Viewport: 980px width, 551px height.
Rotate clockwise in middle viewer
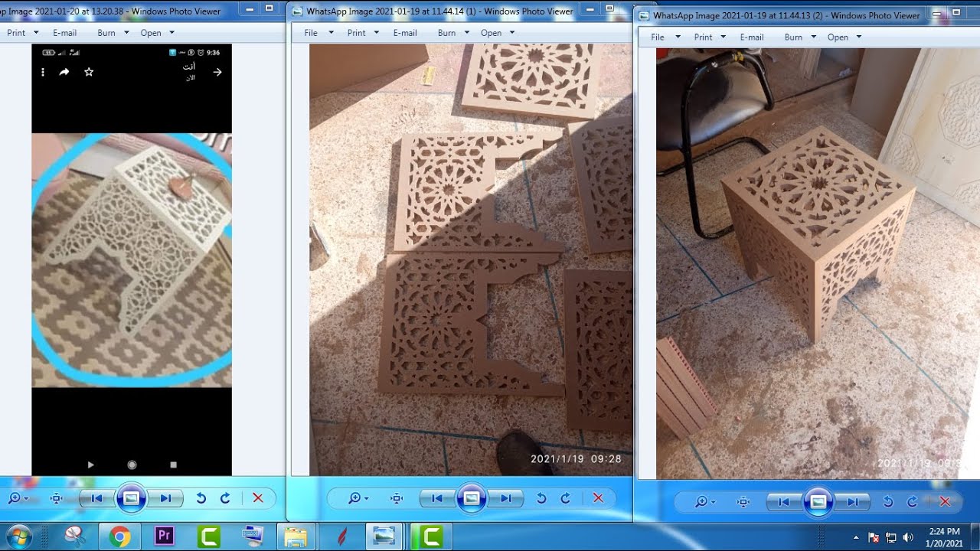[565, 498]
